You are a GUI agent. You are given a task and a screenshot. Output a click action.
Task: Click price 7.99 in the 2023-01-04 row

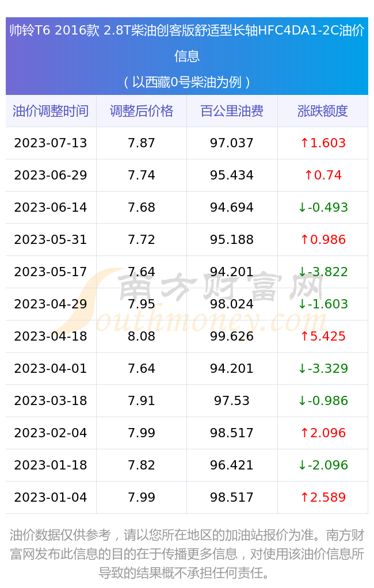click(142, 498)
